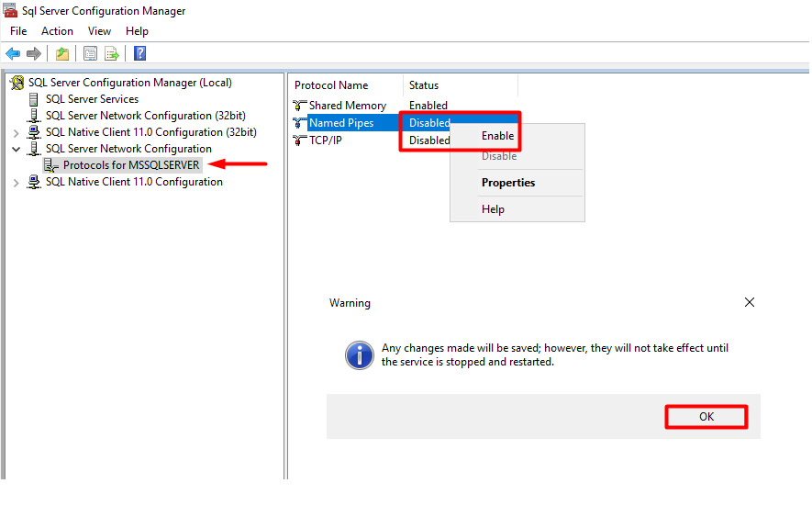
Task: Click the Named Pipes protocol icon
Action: (300, 123)
